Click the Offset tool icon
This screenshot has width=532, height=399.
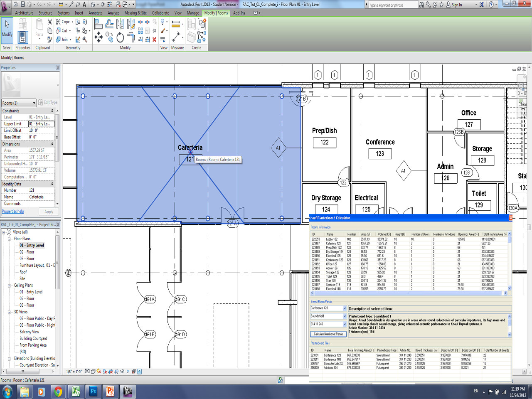tap(109, 24)
